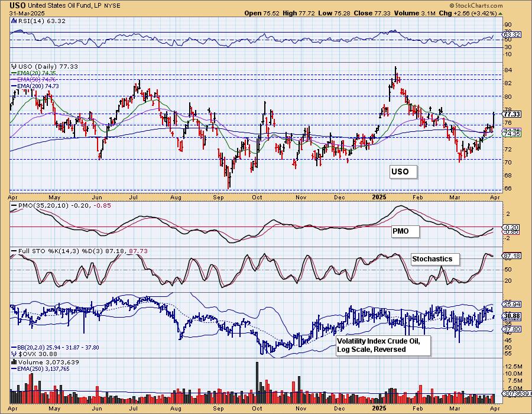532x414 pixels.
Task: Click the Sep label under the price panel
Action: 218,198
